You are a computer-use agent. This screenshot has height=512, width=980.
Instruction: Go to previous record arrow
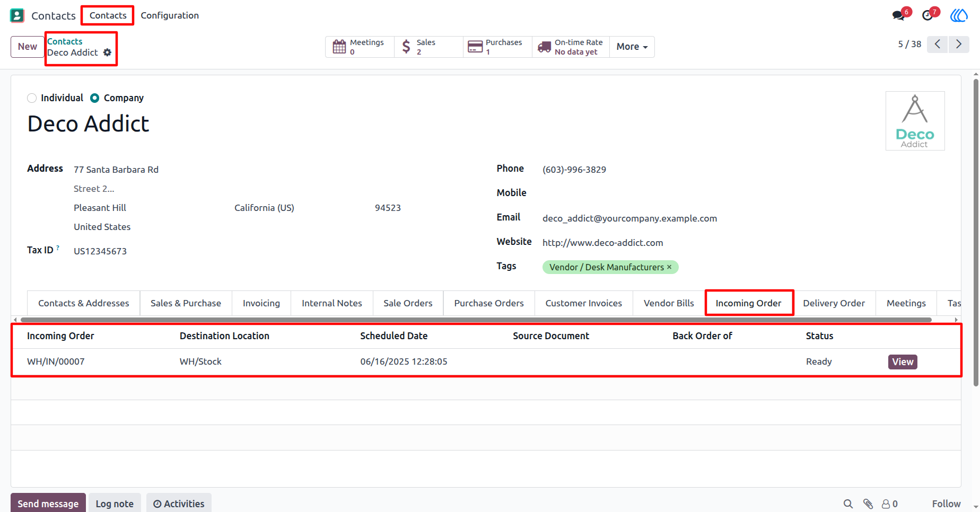click(x=938, y=44)
